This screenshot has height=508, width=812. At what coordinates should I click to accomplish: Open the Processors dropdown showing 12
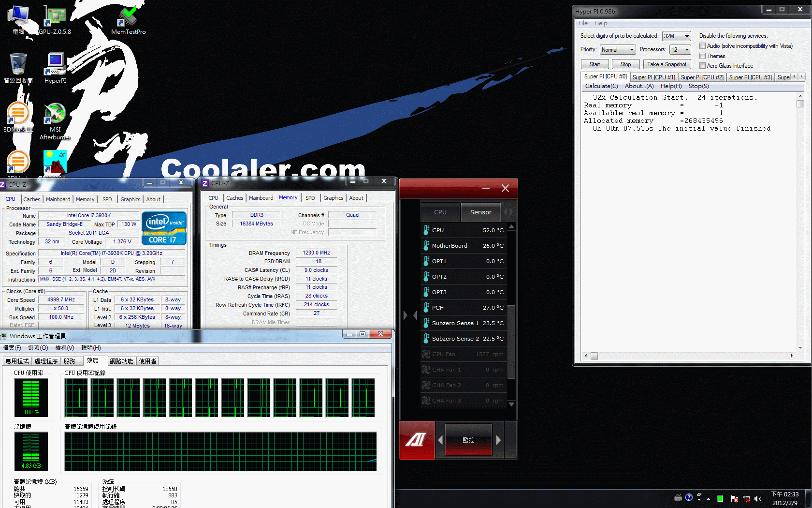click(680, 50)
